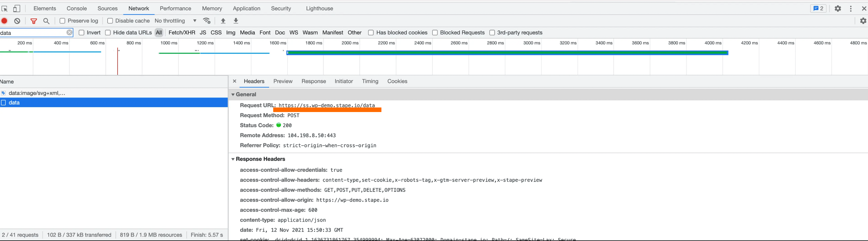868x241 pixels.
Task: Filter requests by JS type
Action: [x=203, y=32]
